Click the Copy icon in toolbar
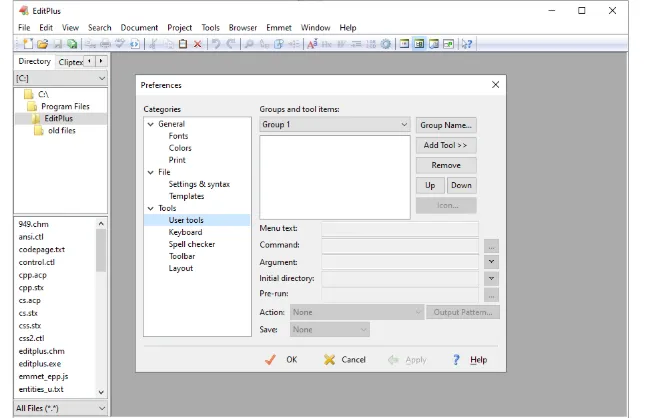This screenshot has height=418, width=648. tap(168, 44)
